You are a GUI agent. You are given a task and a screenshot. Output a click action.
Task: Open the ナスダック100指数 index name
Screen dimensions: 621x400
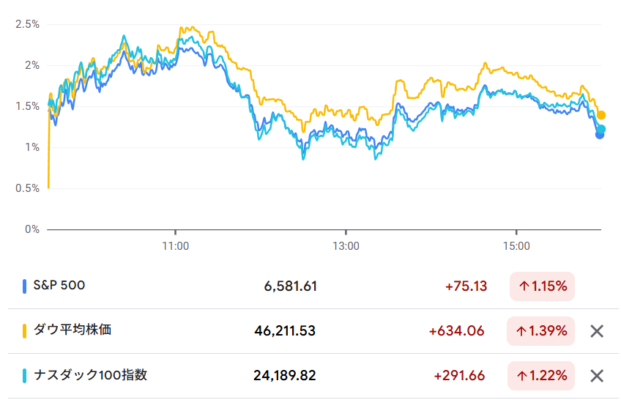click(88, 376)
